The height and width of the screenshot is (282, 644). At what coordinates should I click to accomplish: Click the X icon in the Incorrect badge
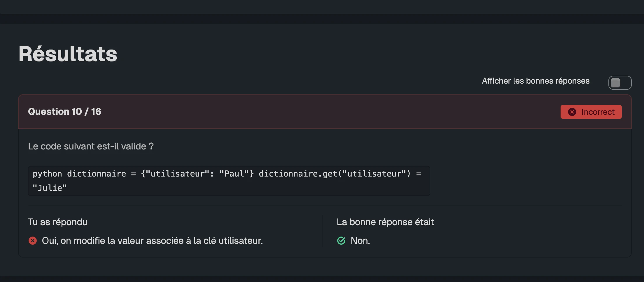click(572, 112)
